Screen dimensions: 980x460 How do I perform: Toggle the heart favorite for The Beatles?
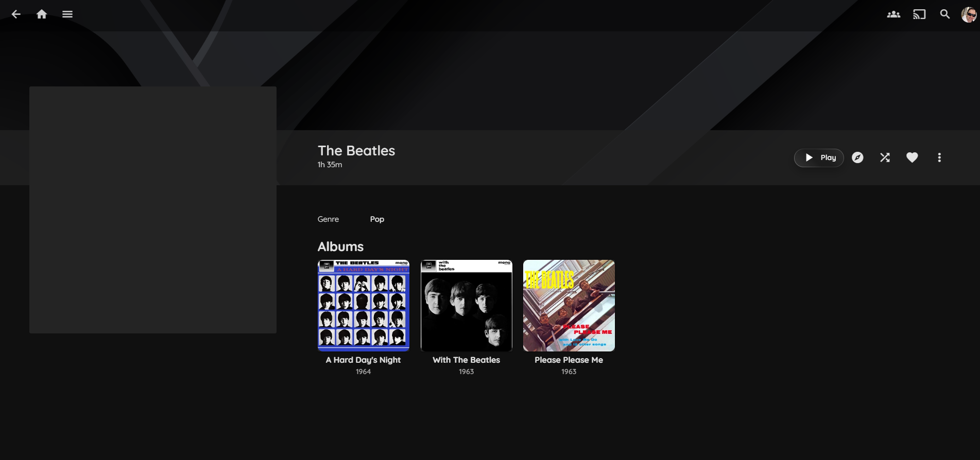click(912, 157)
